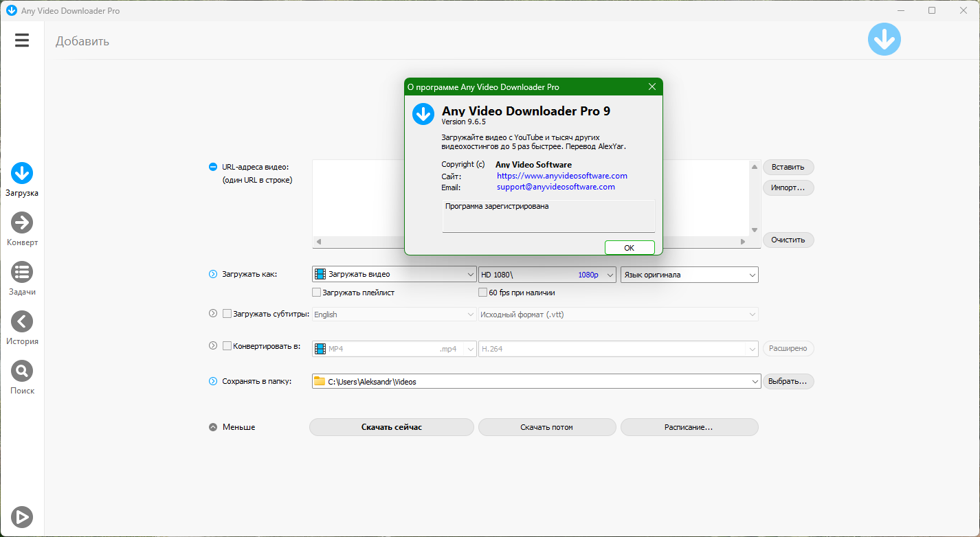
Task: Click the Добавить page heading
Action: click(x=82, y=41)
